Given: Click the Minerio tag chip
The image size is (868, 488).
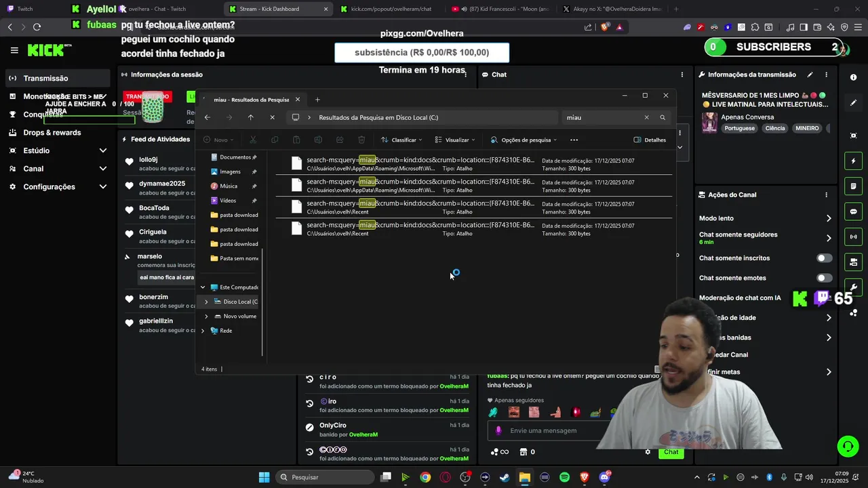Looking at the screenshot, I should click(x=807, y=128).
